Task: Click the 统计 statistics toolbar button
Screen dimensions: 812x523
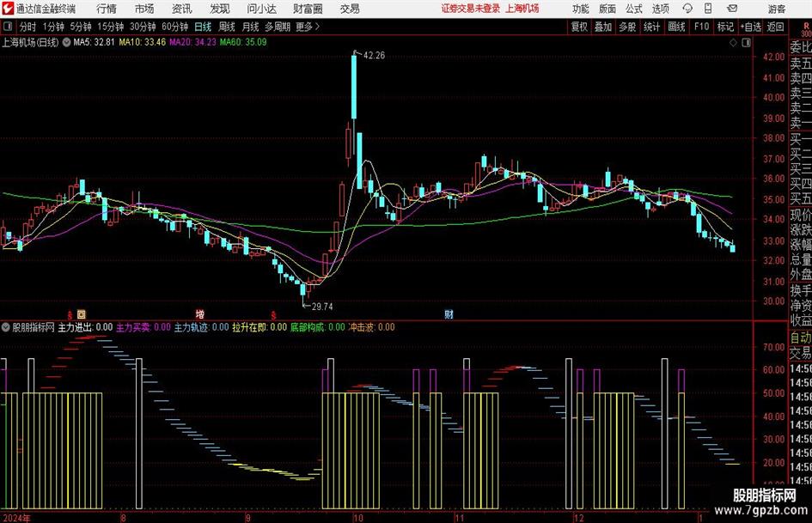Action: [x=651, y=27]
